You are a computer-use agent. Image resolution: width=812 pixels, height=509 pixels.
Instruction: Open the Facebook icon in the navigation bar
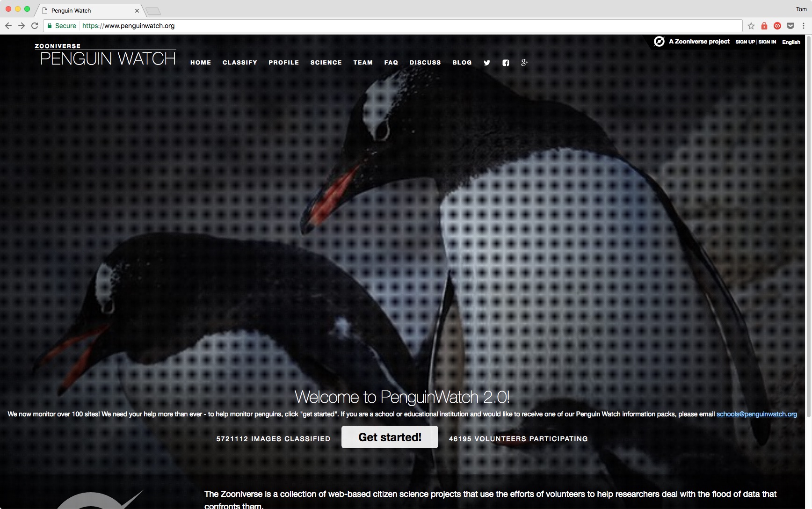[x=506, y=62]
